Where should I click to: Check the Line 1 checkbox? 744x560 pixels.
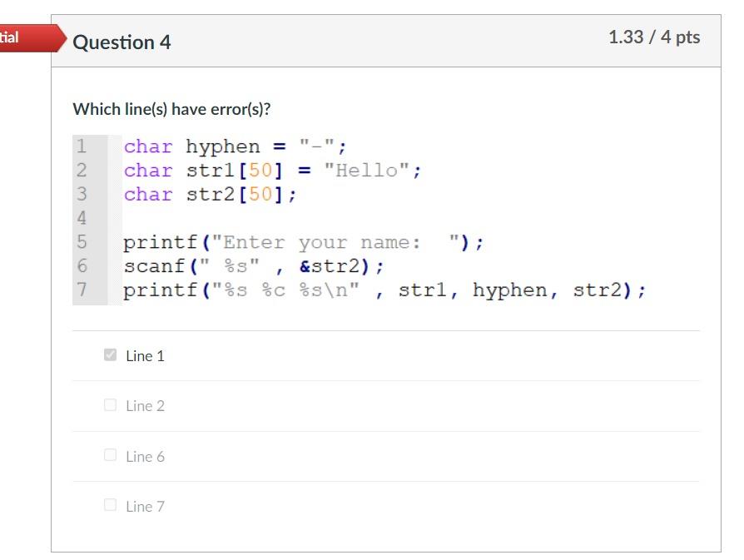pos(109,354)
